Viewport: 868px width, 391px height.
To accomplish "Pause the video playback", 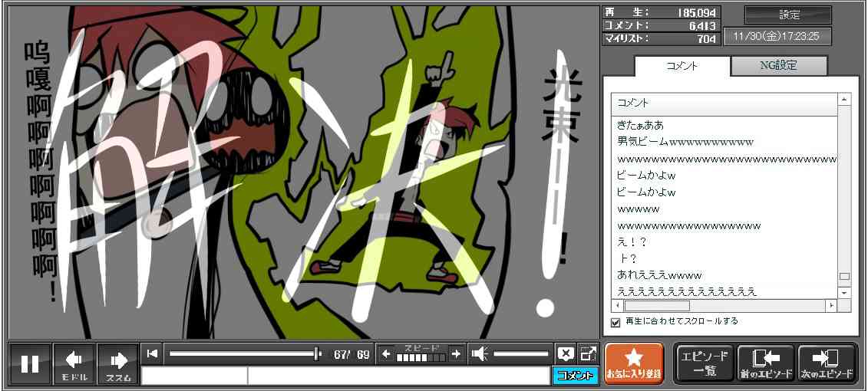I will 30,363.
